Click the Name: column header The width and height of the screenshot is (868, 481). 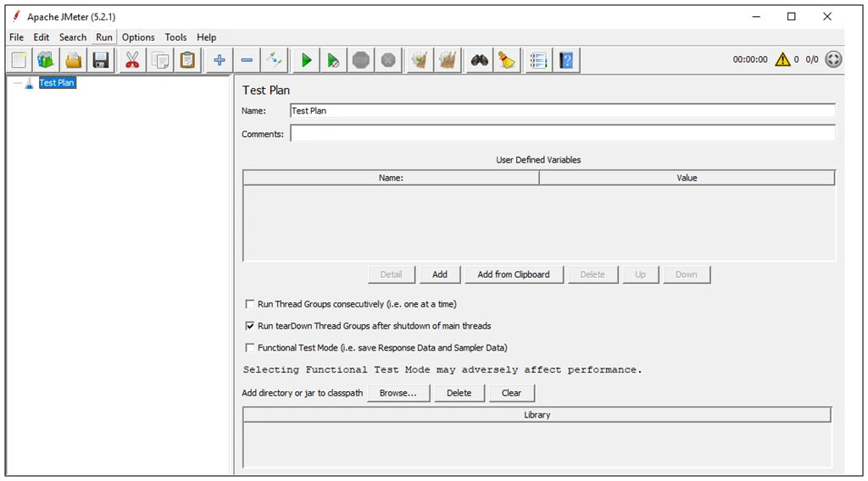391,178
